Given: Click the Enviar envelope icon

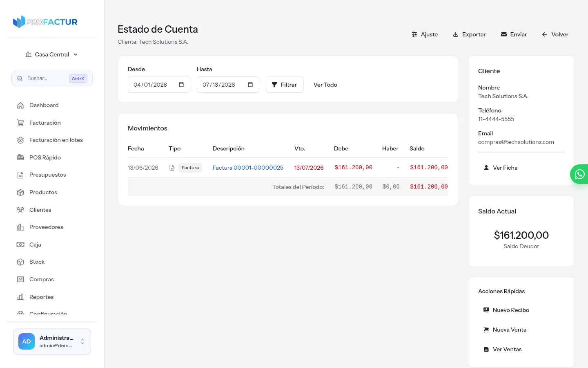Looking at the screenshot, I should (x=504, y=34).
